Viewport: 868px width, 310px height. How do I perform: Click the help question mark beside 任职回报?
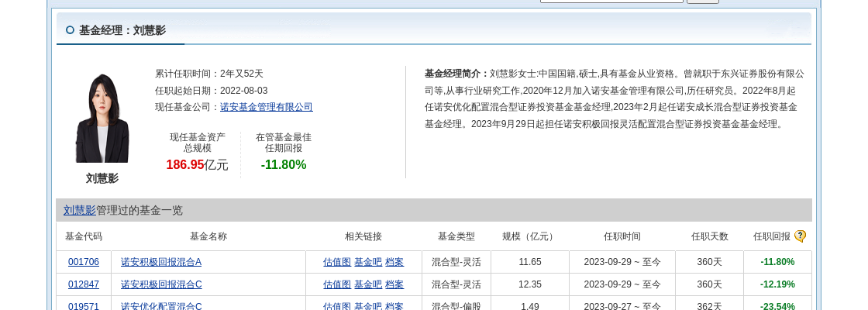pos(800,236)
